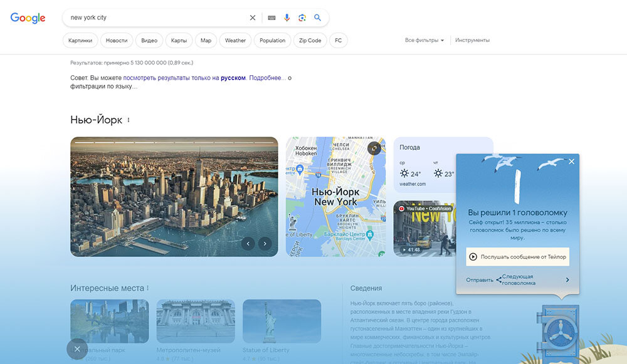This screenshot has width=627, height=364.
Task: Click the Метрополитен-музей label
Action: tap(188, 350)
